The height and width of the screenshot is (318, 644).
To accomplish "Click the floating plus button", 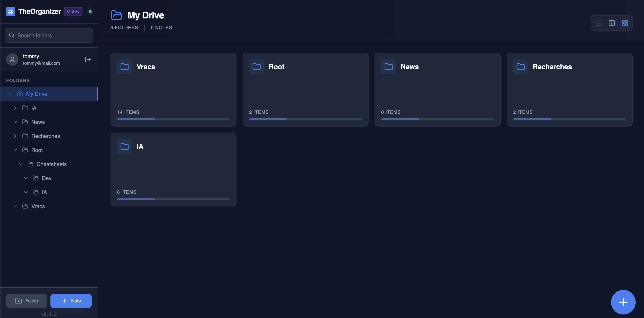I will [x=623, y=302].
